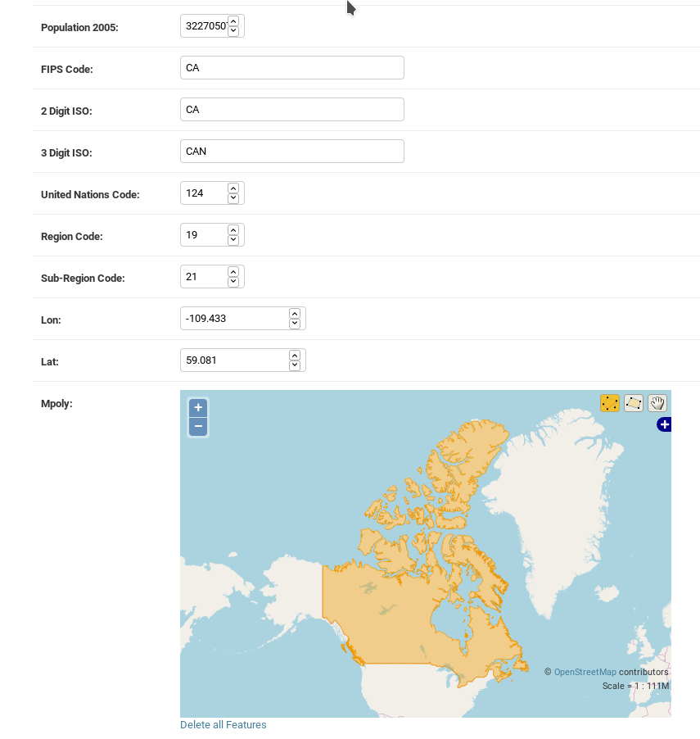Increase the Lon value with up arrow

click(295, 314)
